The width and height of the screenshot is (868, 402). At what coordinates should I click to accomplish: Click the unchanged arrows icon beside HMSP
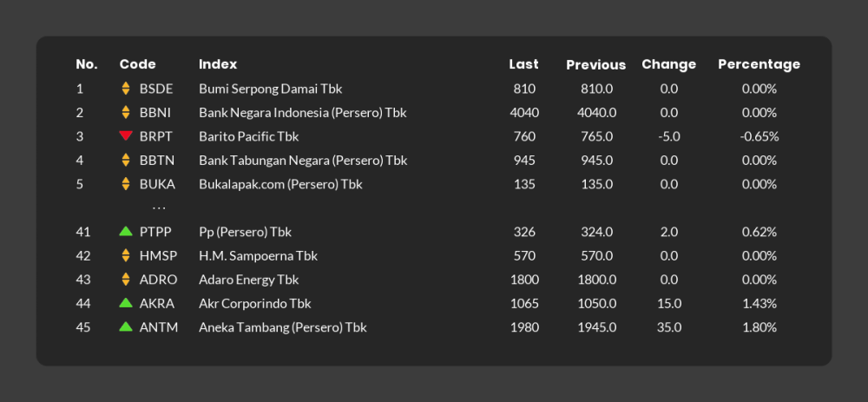click(x=126, y=255)
